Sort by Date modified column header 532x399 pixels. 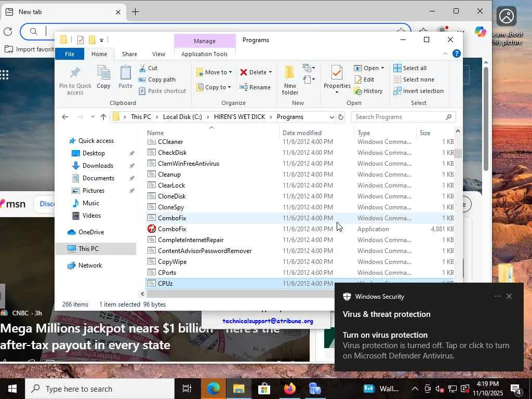pos(302,133)
